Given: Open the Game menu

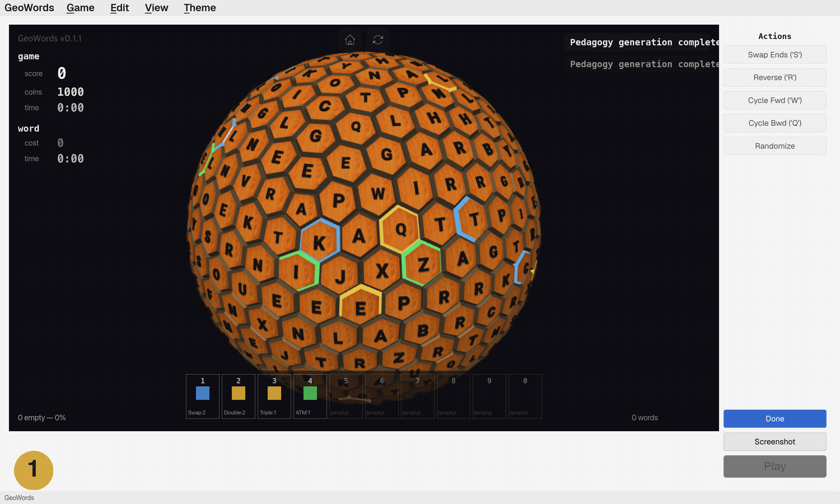Looking at the screenshot, I should click(x=80, y=8).
